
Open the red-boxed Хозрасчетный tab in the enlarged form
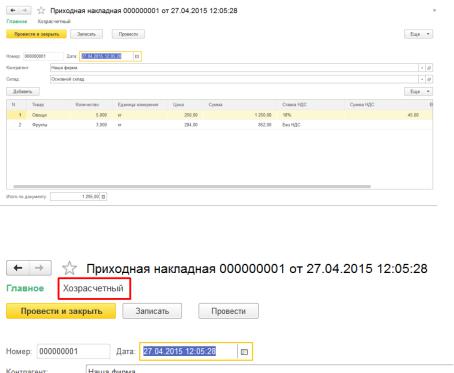coord(94,288)
